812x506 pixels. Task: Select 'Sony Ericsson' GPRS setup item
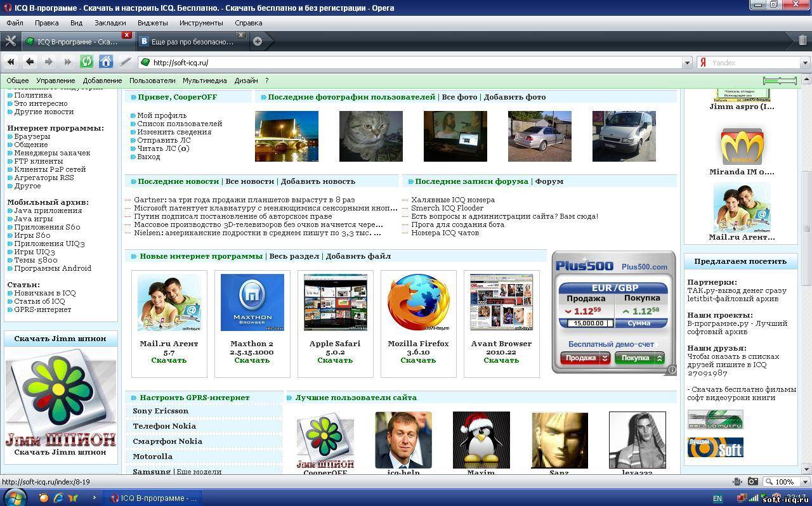point(160,411)
